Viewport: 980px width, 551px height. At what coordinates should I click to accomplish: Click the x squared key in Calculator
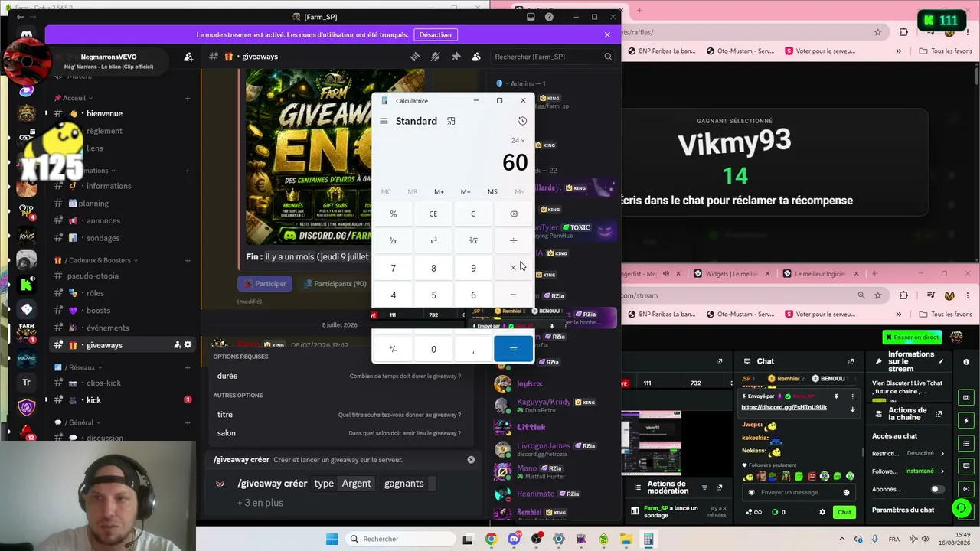(433, 241)
